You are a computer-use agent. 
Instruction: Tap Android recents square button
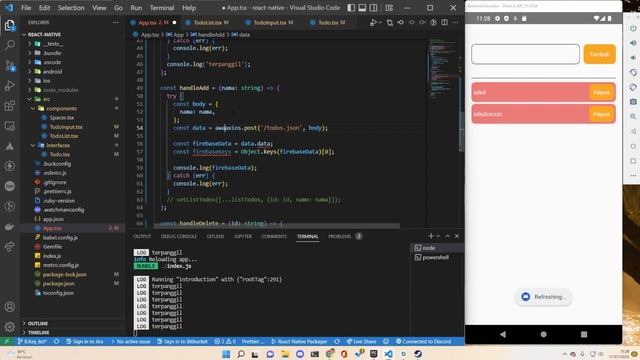point(584,334)
